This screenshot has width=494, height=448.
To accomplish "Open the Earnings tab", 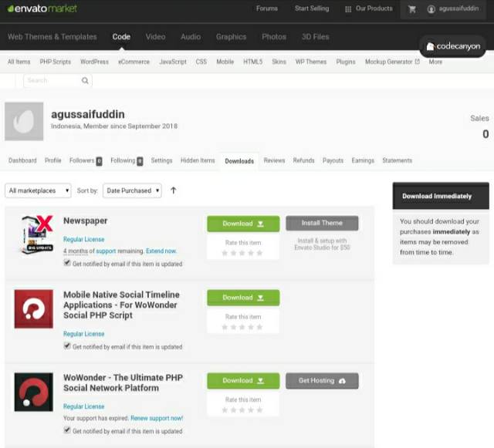I will pyautogui.click(x=363, y=160).
